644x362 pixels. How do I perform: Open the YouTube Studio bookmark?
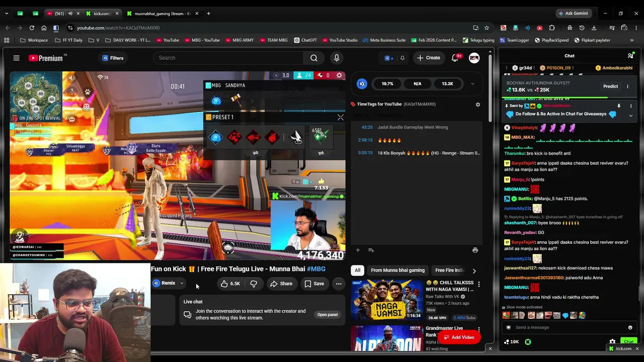pyautogui.click(x=340, y=40)
